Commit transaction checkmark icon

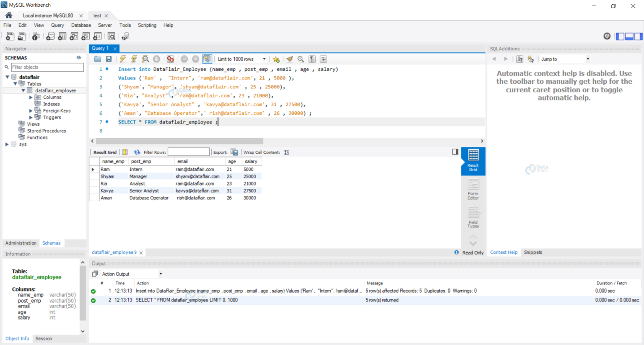point(184,59)
